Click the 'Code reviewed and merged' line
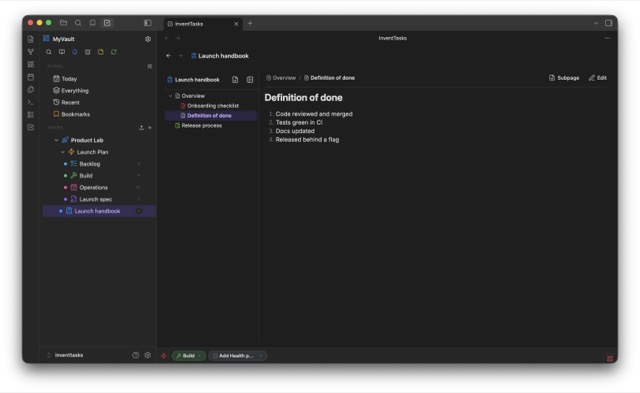640x393 pixels. [314, 114]
